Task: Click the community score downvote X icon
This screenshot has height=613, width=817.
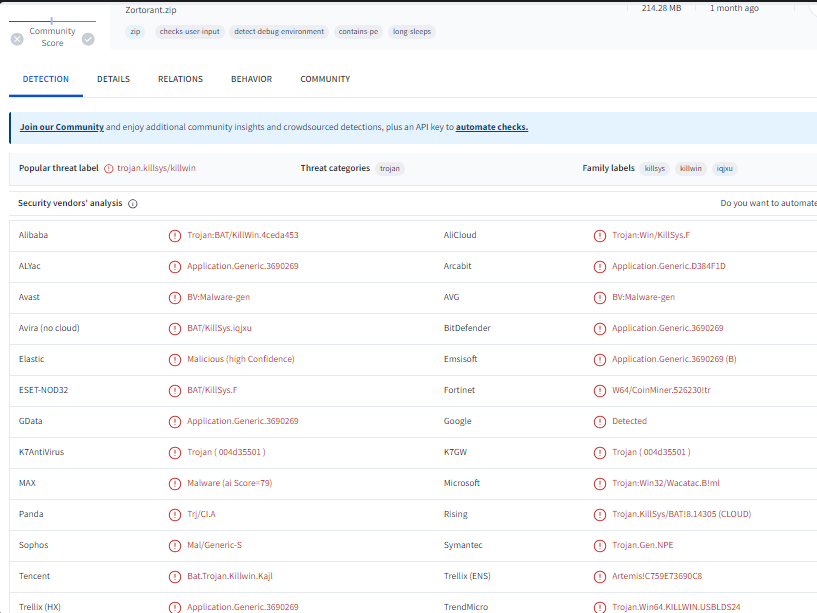Action: click(x=17, y=39)
